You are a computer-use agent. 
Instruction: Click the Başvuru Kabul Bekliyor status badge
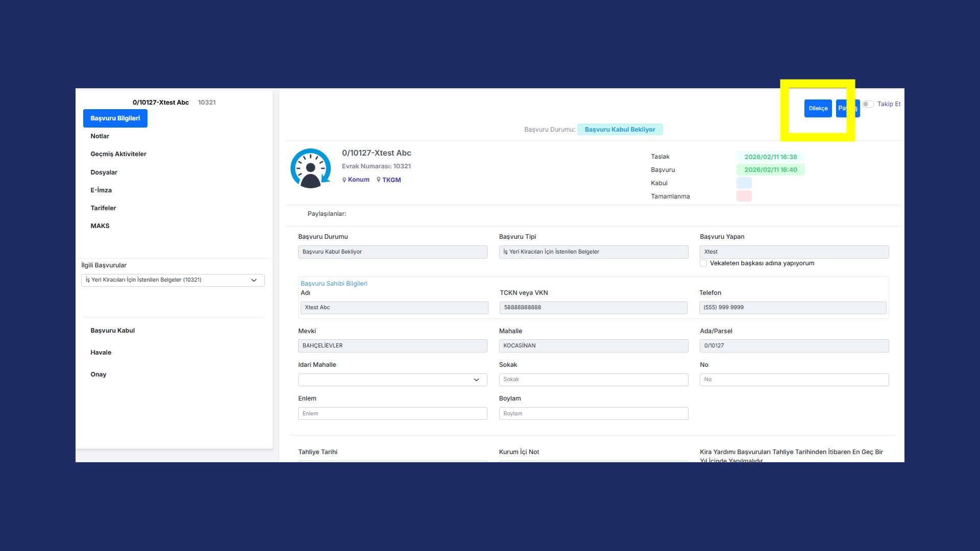pos(620,130)
